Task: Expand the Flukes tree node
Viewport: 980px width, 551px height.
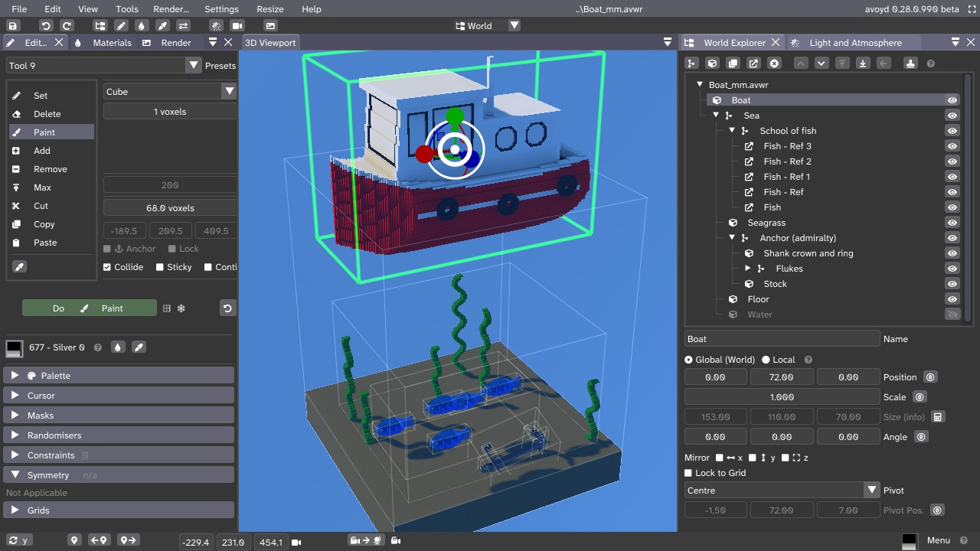Action: coord(748,269)
